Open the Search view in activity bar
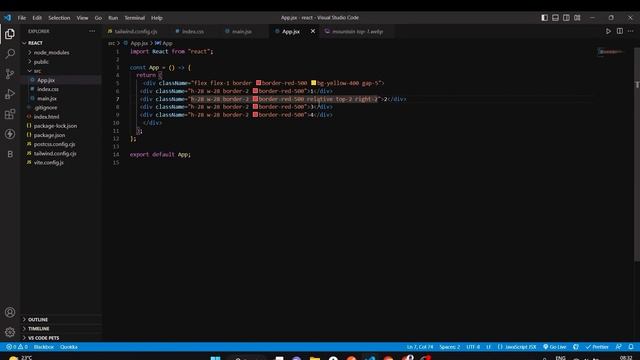Screen dimensions: 640x360 (x=10, y=54)
